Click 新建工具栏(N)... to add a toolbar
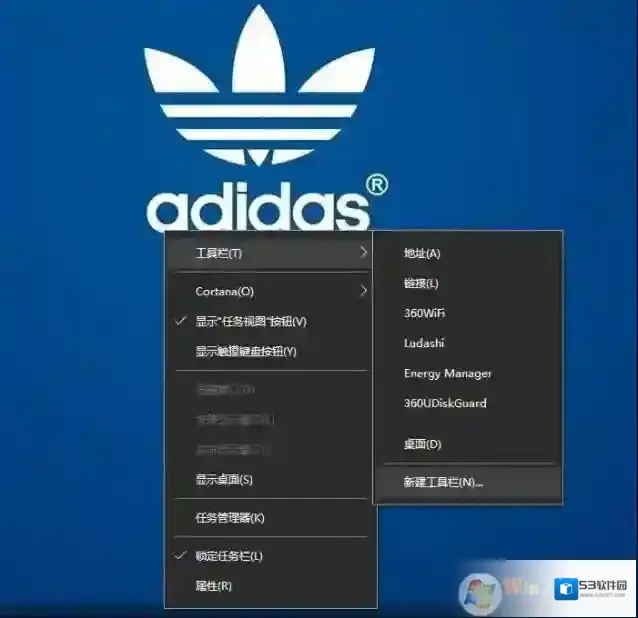 click(x=443, y=483)
